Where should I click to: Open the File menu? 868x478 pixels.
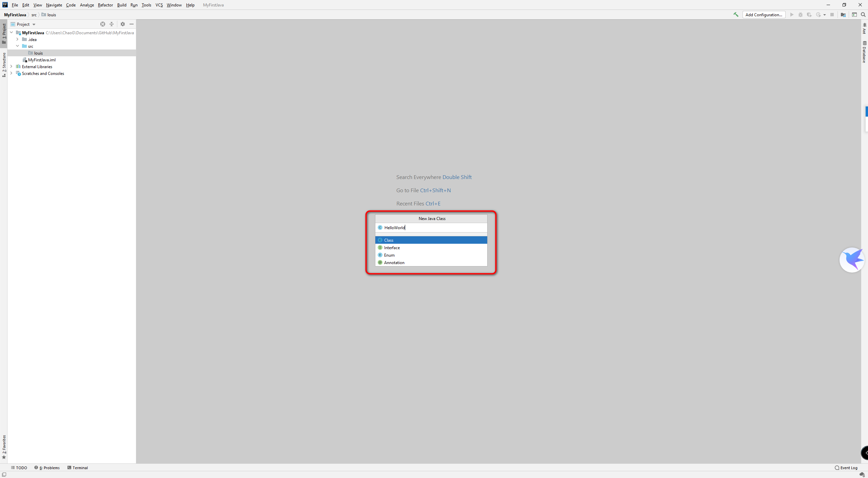[x=15, y=5]
